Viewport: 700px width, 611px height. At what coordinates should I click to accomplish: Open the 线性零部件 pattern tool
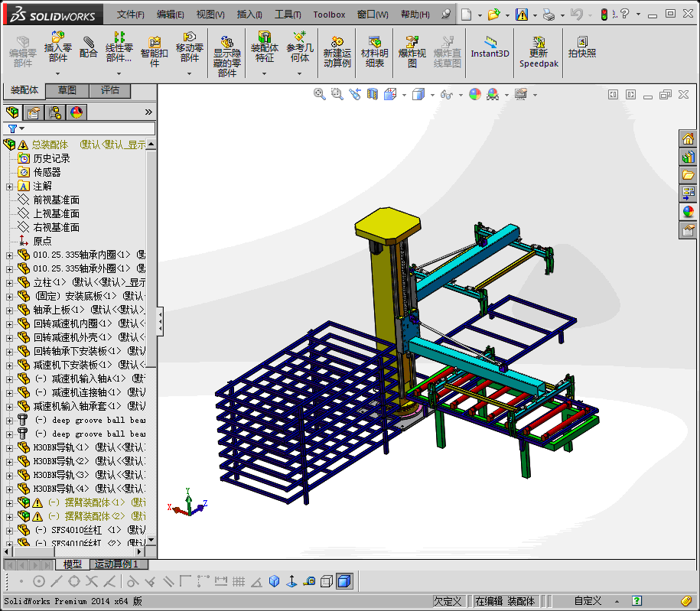pos(119,47)
